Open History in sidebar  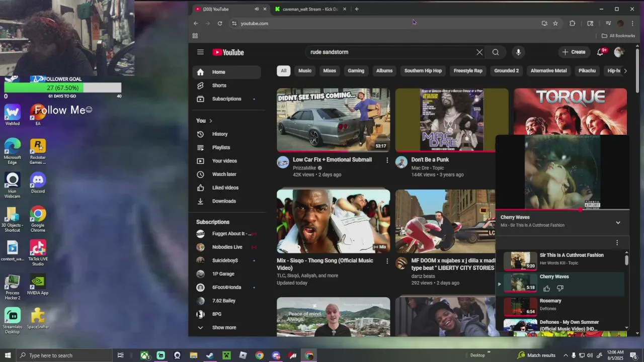226,134
